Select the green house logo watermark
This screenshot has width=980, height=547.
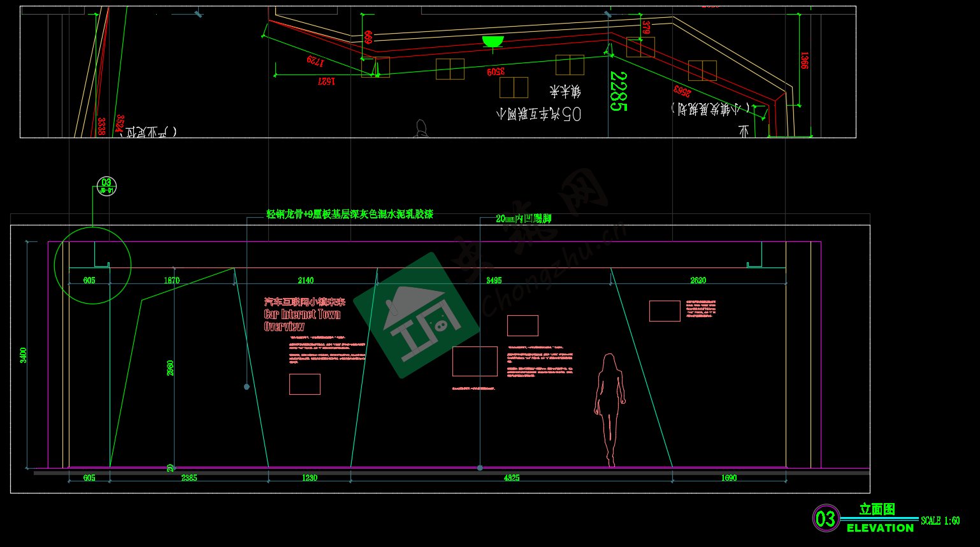tap(417, 315)
